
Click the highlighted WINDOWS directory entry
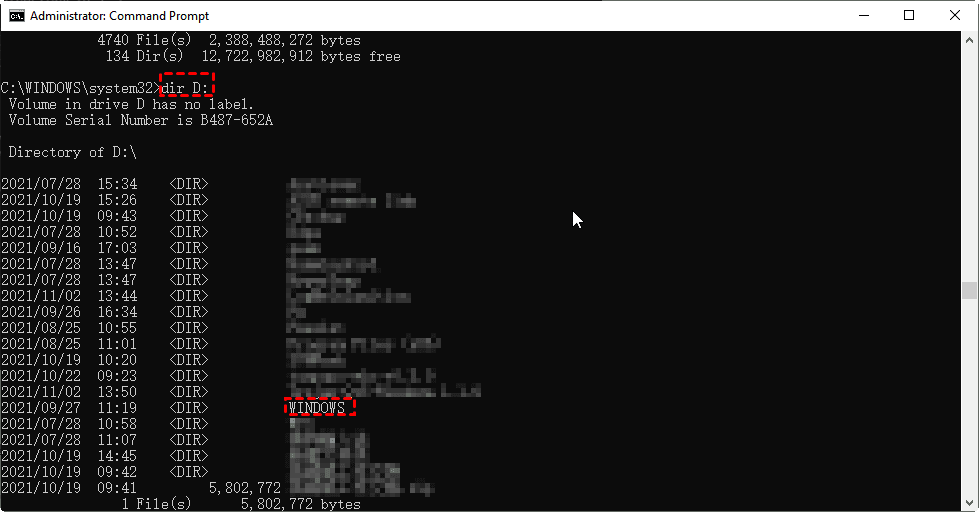320,407
